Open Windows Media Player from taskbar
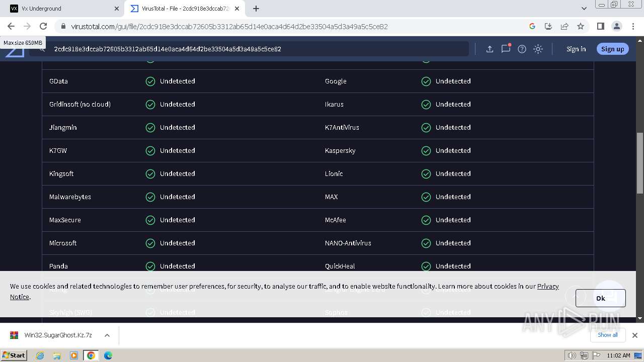This screenshot has width=644, height=362. click(x=74, y=355)
